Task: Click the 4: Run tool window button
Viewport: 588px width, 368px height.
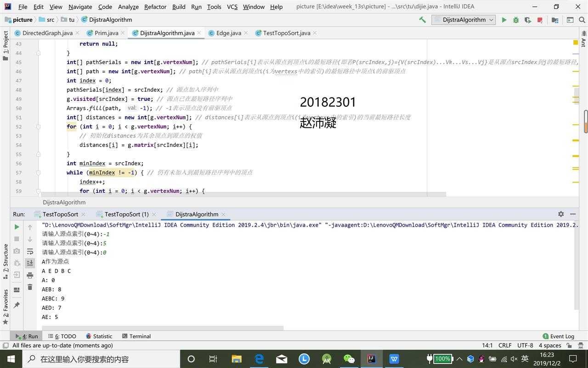Action: pyautogui.click(x=27, y=336)
